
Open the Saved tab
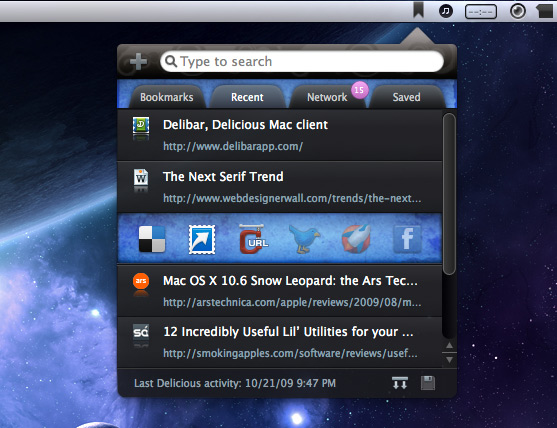[406, 97]
